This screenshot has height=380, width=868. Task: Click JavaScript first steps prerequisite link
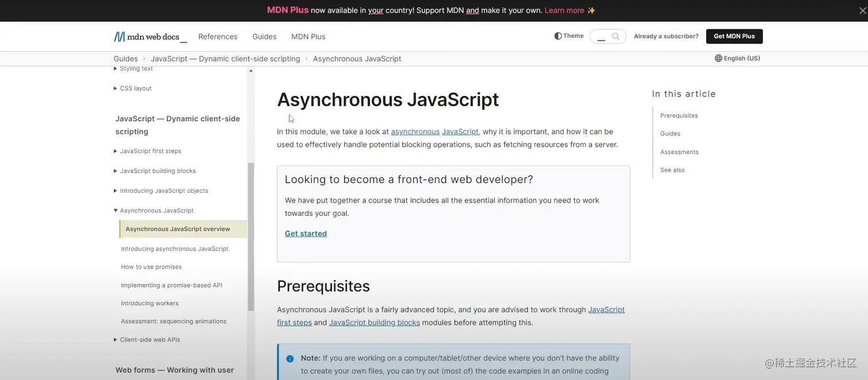[x=606, y=310]
